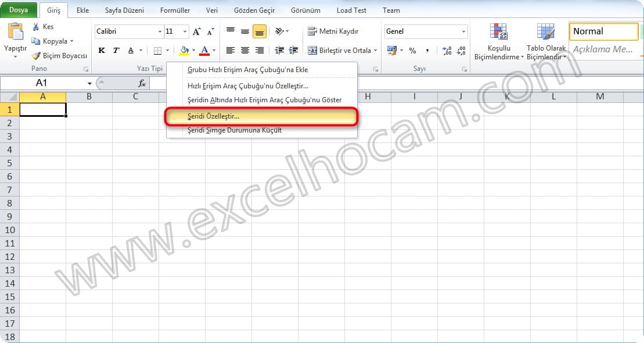Switch to the Veri tab
Viewport: 644px width, 343px height.
tap(212, 10)
